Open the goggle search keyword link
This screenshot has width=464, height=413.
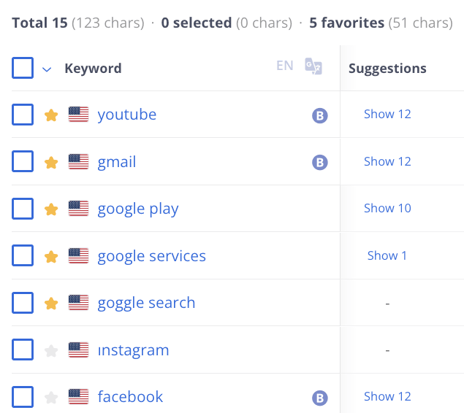(146, 303)
